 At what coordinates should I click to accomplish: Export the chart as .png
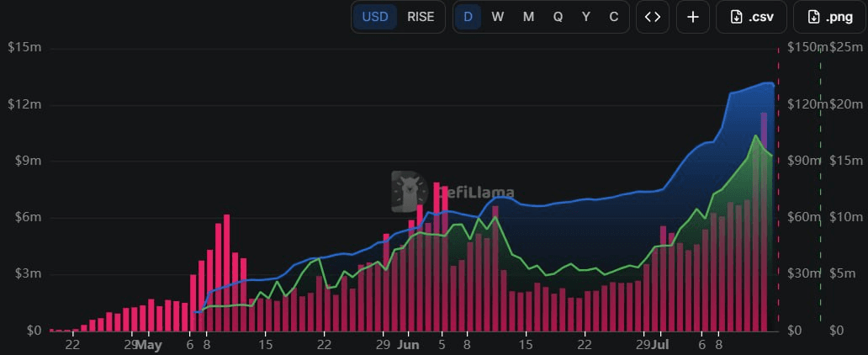pyautogui.click(x=829, y=17)
